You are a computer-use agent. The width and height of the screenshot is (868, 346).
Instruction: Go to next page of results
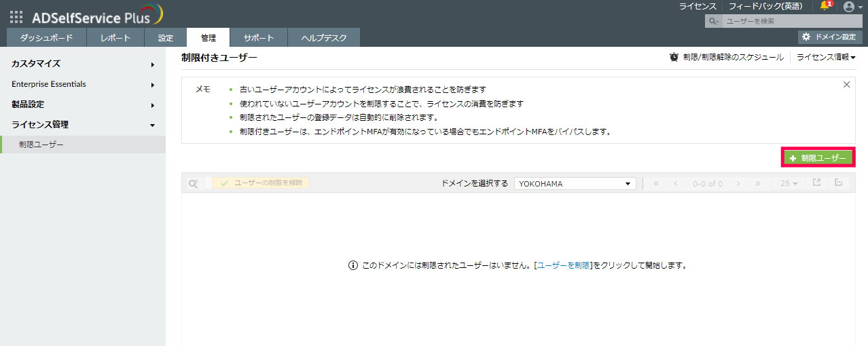[x=738, y=184]
